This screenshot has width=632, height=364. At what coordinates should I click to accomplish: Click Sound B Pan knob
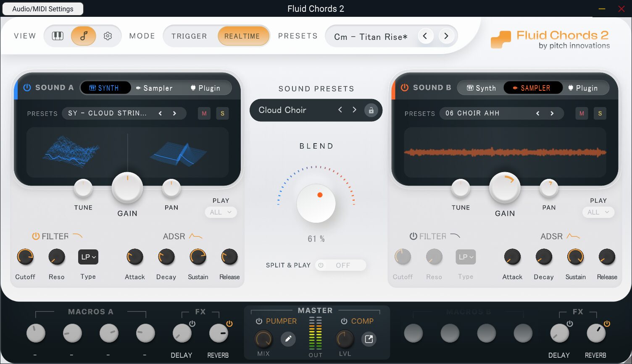(549, 189)
